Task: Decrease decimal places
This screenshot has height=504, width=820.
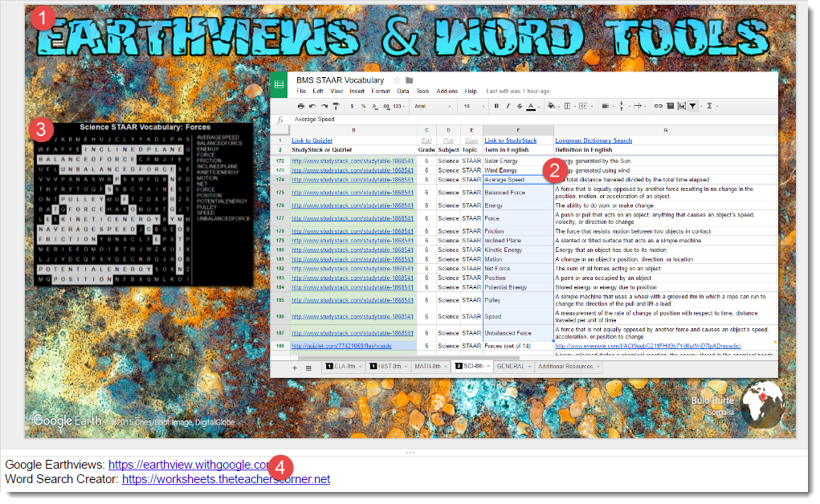Action: point(375,106)
